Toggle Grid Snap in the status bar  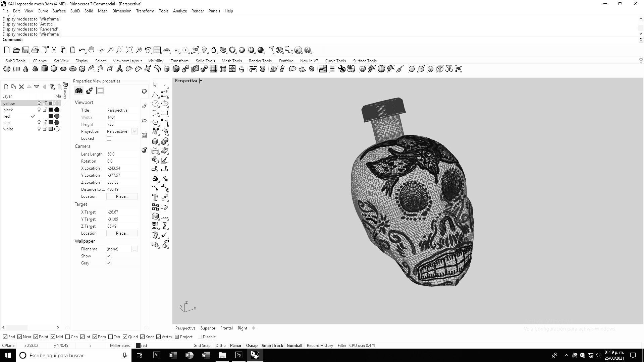click(x=202, y=346)
